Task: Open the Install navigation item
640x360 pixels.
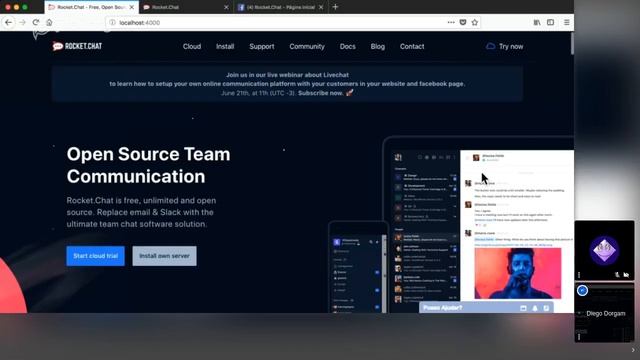Action: 225,47
